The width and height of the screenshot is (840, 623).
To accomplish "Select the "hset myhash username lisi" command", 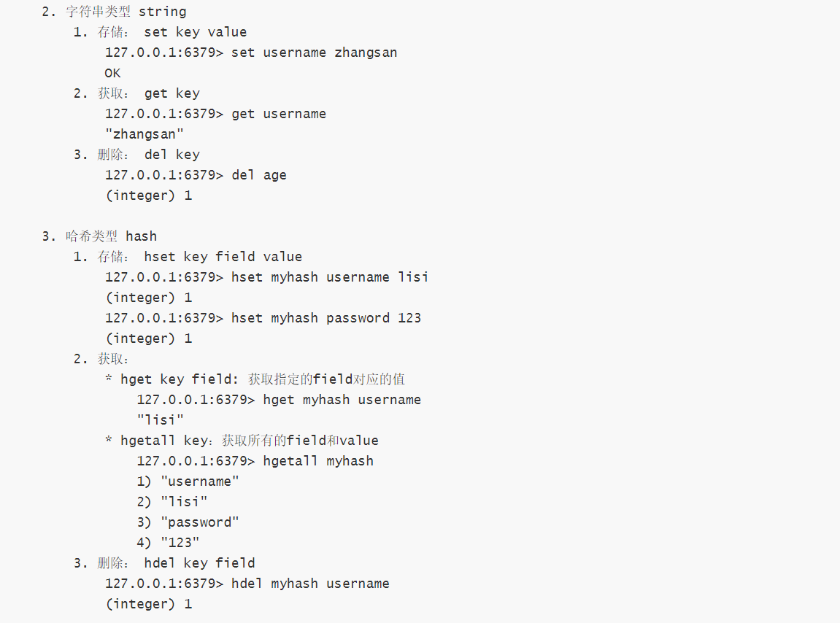I will [266, 277].
